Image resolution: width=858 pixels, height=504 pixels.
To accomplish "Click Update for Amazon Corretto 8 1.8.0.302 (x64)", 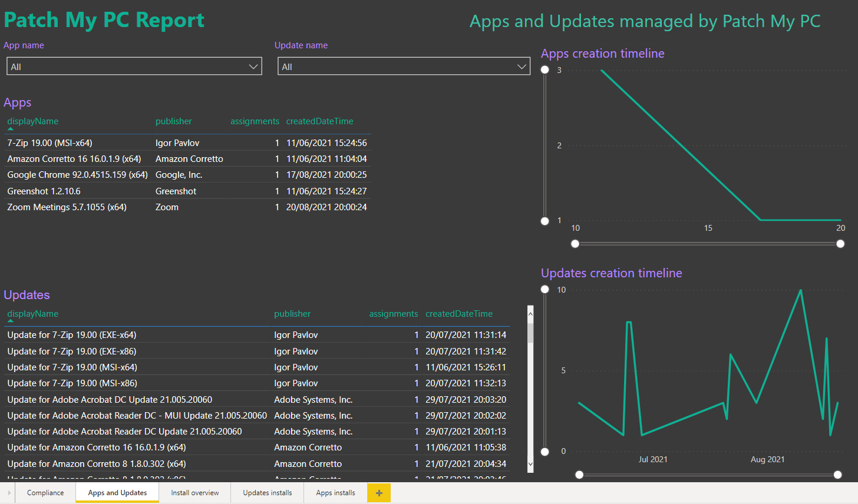I will click(97, 464).
